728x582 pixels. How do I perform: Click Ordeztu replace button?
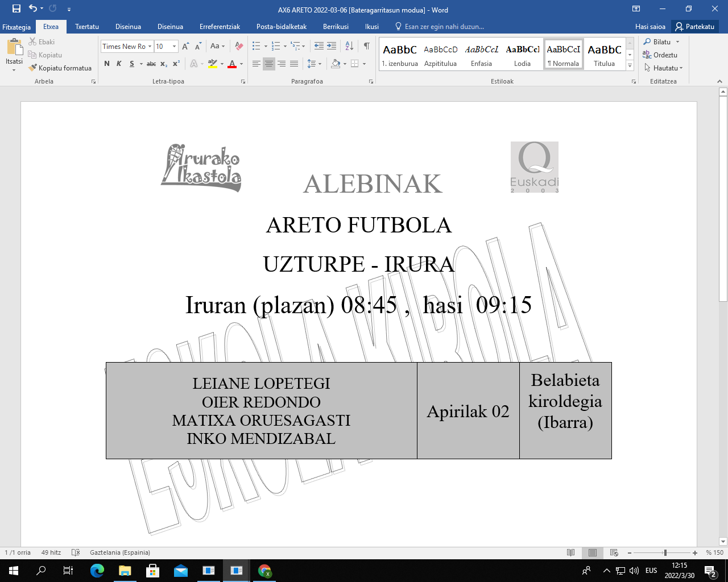660,55
